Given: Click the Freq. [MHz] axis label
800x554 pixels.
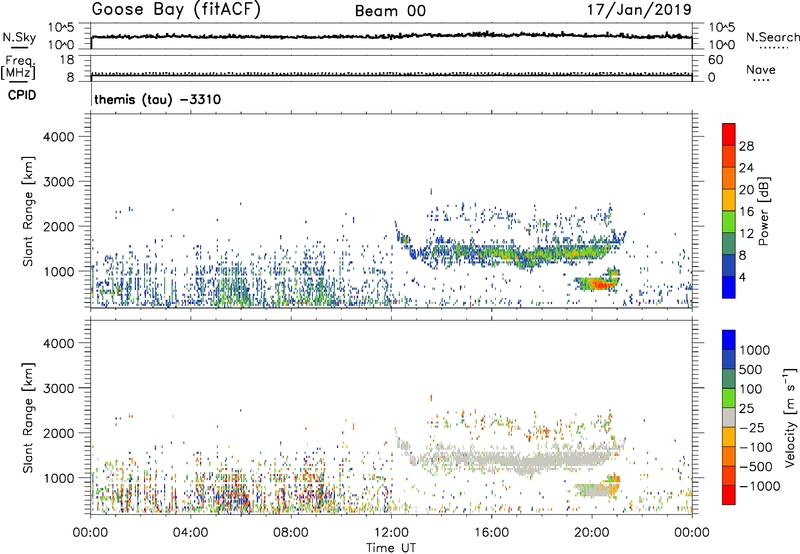Looking at the screenshot, I should click(x=18, y=67).
